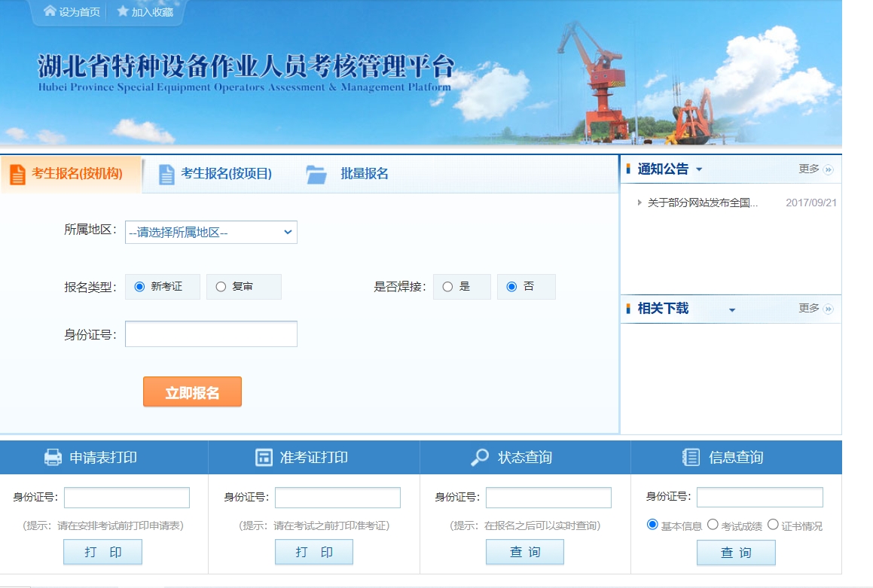Click the folder icon for 批量报名
873x588 pixels.
click(x=316, y=174)
